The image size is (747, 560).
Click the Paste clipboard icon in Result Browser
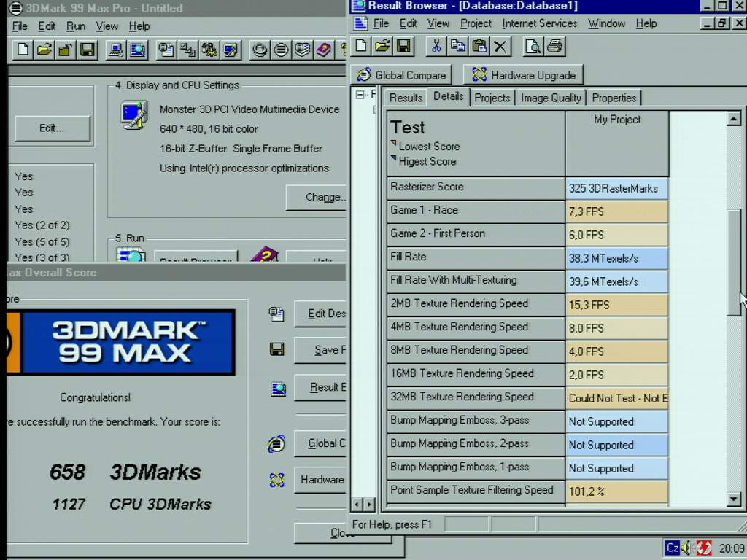(x=479, y=46)
